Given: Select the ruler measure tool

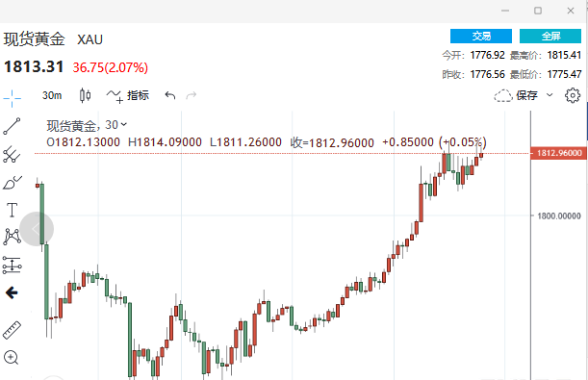Looking at the screenshot, I should 12,330.
